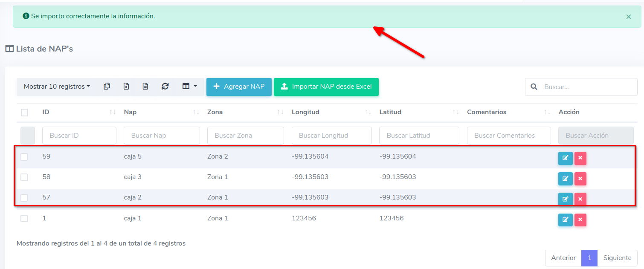Screen dimensions: 644x269
Task: Delete the caja 3 row
Action: pyautogui.click(x=580, y=179)
